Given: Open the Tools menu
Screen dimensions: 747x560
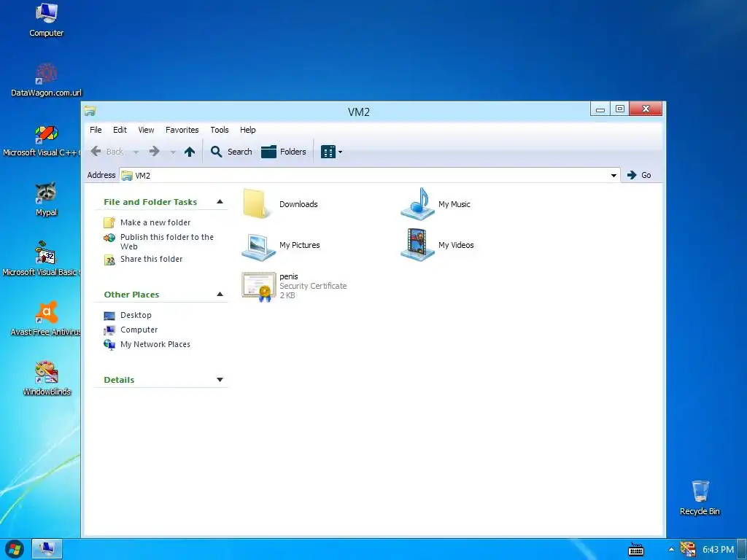Looking at the screenshot, I should [x=220, y=130].
